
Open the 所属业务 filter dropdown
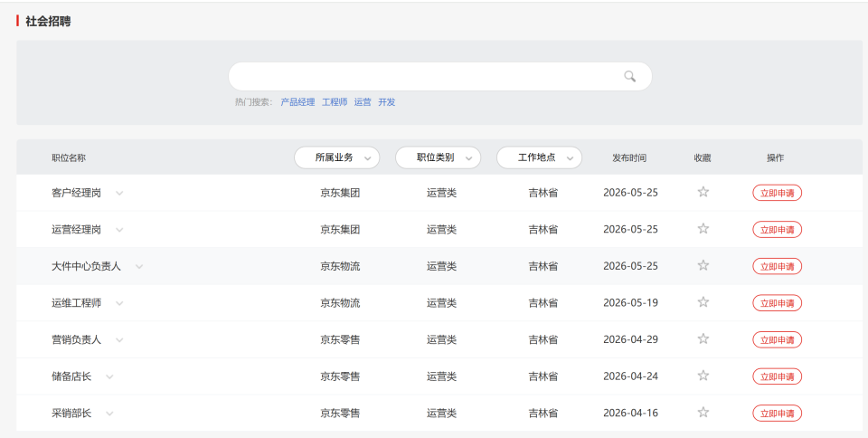(x=336, y=157)
